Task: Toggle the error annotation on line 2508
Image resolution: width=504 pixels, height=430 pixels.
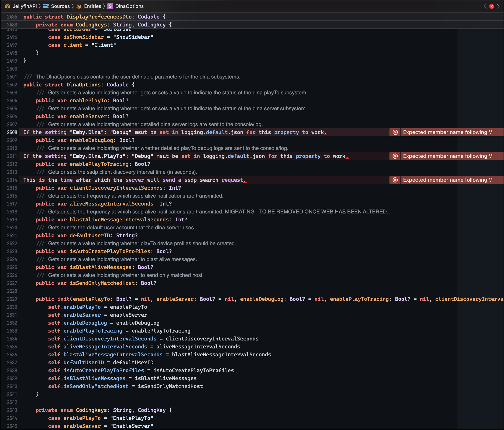Action: coord(395,132)
